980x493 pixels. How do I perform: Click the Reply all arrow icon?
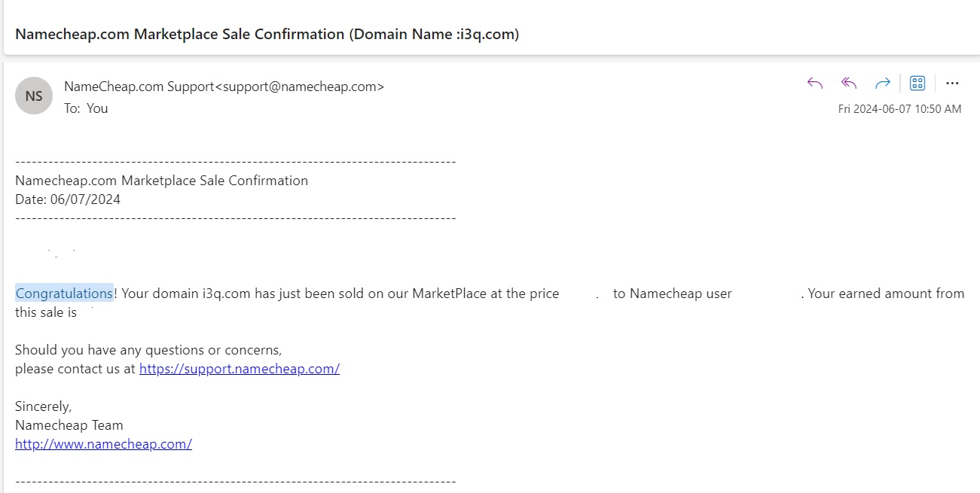(848, 83)
